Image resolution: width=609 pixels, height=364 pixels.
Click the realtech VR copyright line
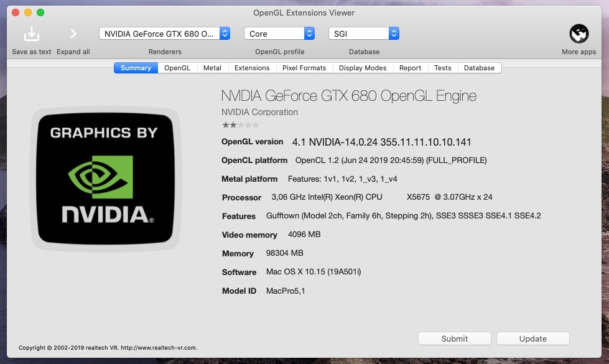point(108,348)
